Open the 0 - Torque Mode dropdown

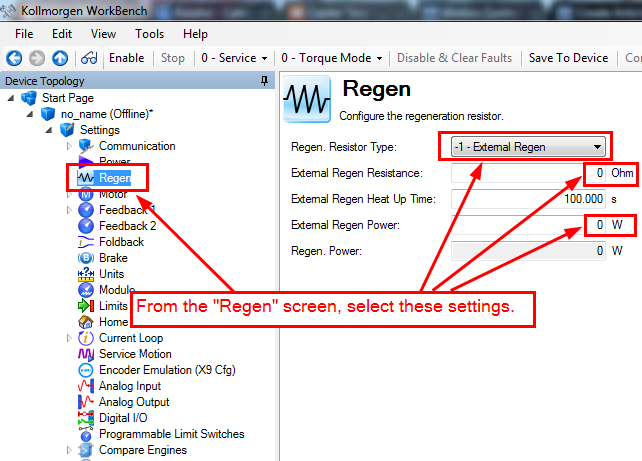(x=332, y=58)
